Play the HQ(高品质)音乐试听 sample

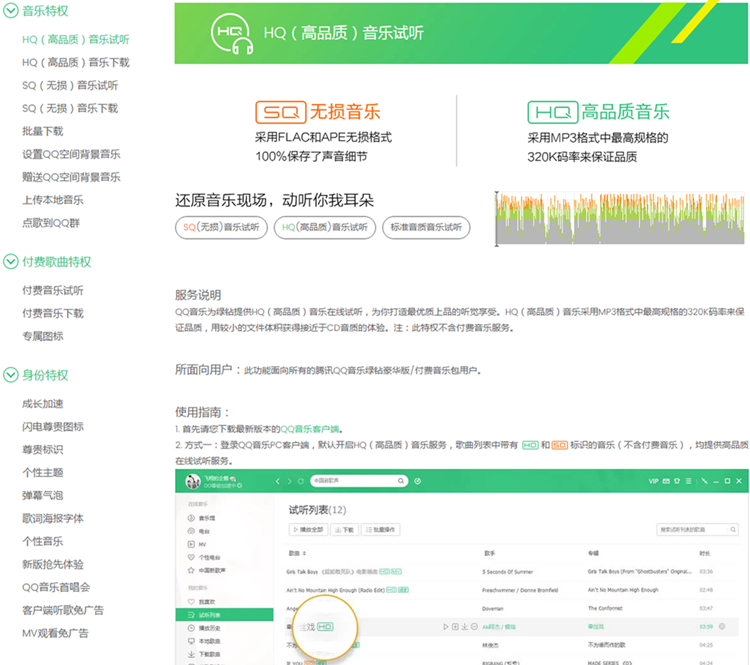[x=325, y=227]
